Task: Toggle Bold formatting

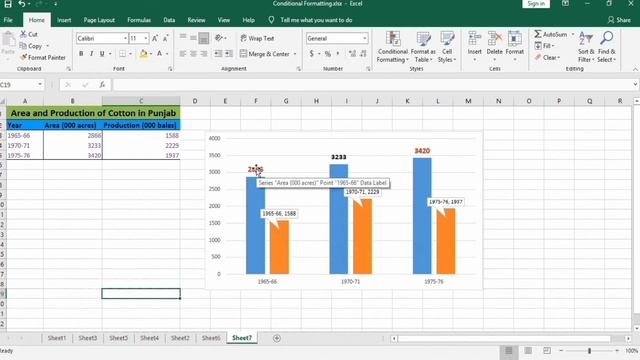Action: pyautogui.click(x=81, y=54)
